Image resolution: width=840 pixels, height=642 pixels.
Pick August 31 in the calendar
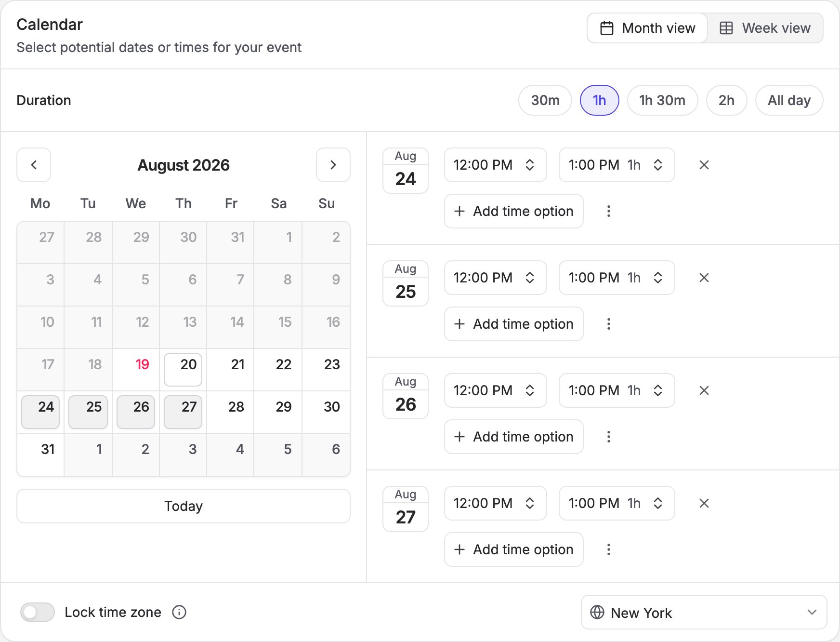[x=40, y=455]
